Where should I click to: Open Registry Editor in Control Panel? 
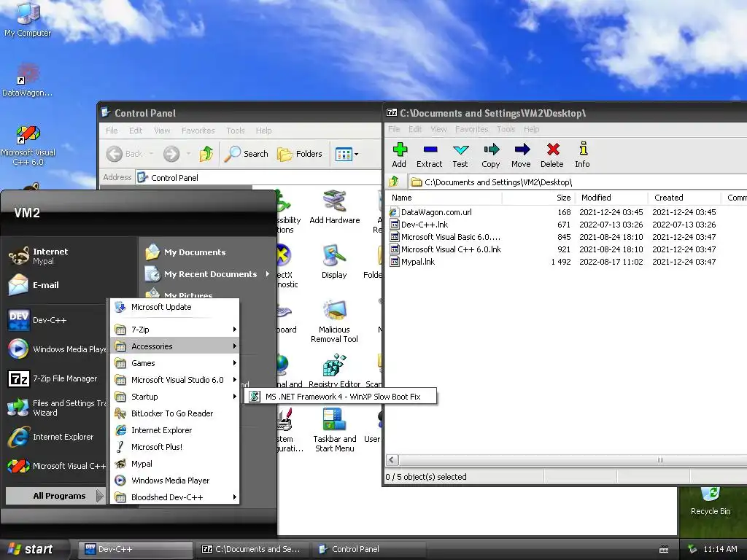(x=334, y=371)
